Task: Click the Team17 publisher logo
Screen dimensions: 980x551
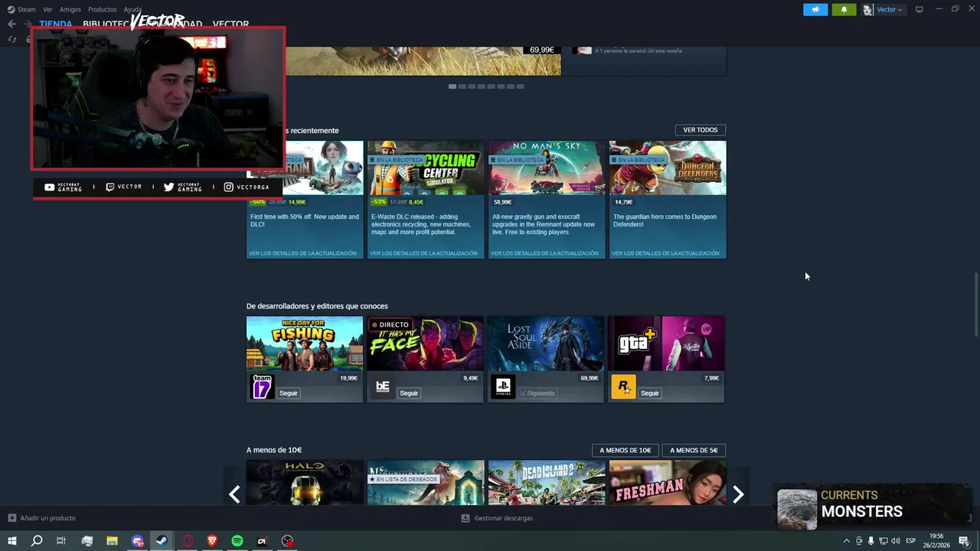Action: 262,387
